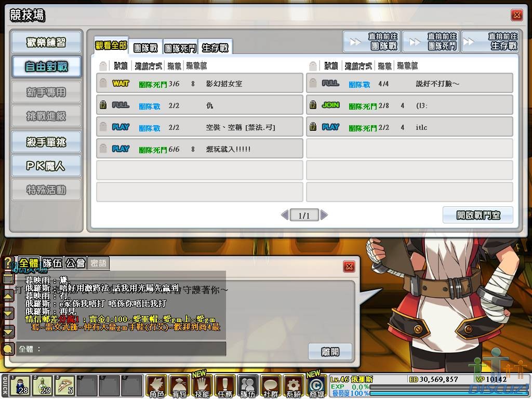Image resolution: width=532 pixels, height=399 pixels.
Task: Open the 隊伍 party icon
Action: pyautogui.click(x=248, y=387)
